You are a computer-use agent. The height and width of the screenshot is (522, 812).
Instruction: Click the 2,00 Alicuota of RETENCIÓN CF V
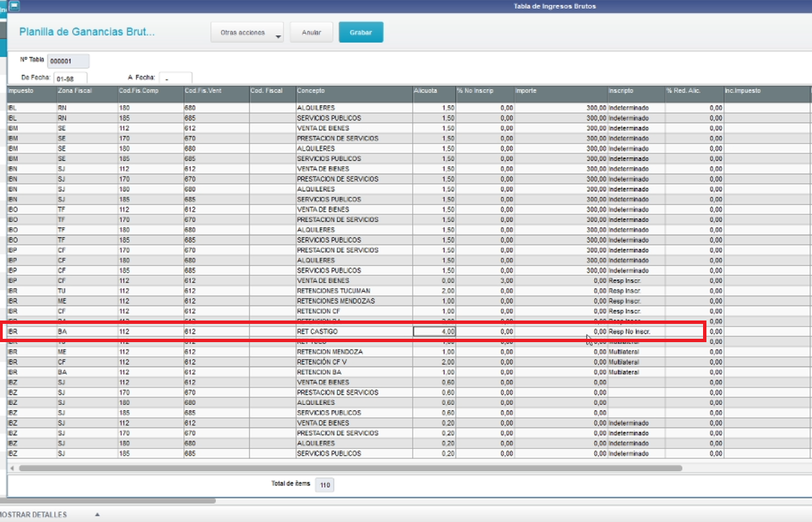coord(434,362)
